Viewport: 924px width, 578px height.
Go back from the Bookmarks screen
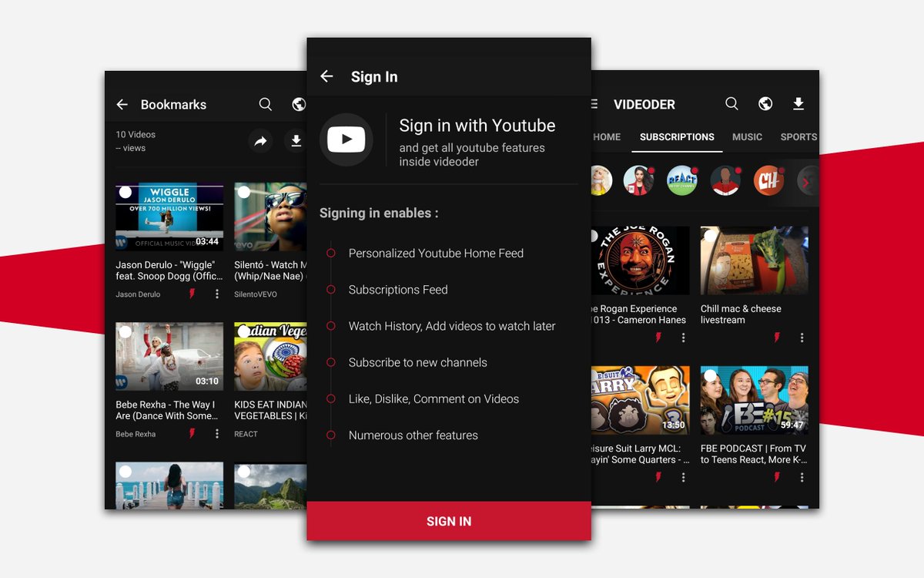[x=122, y=104]
